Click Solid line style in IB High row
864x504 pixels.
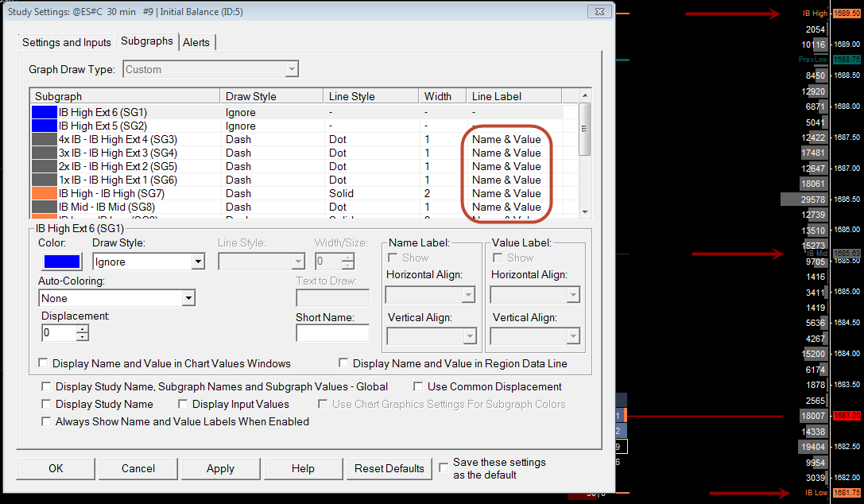(341, 193)
